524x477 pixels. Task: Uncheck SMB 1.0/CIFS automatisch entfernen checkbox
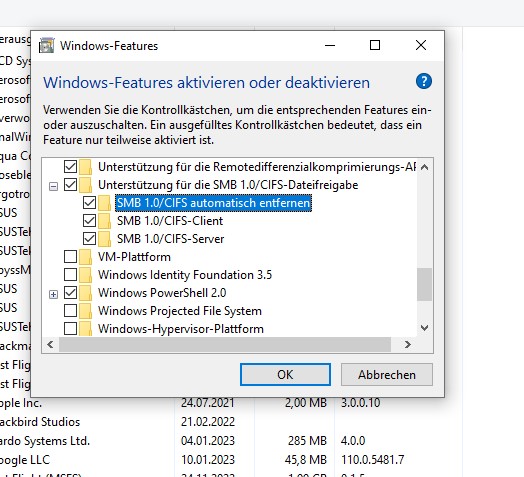89,203
